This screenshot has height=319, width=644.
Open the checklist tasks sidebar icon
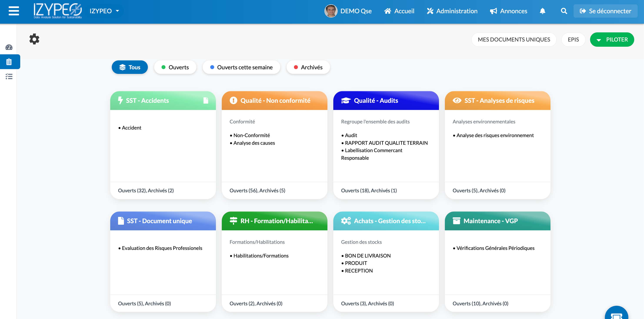pos(9,76)
